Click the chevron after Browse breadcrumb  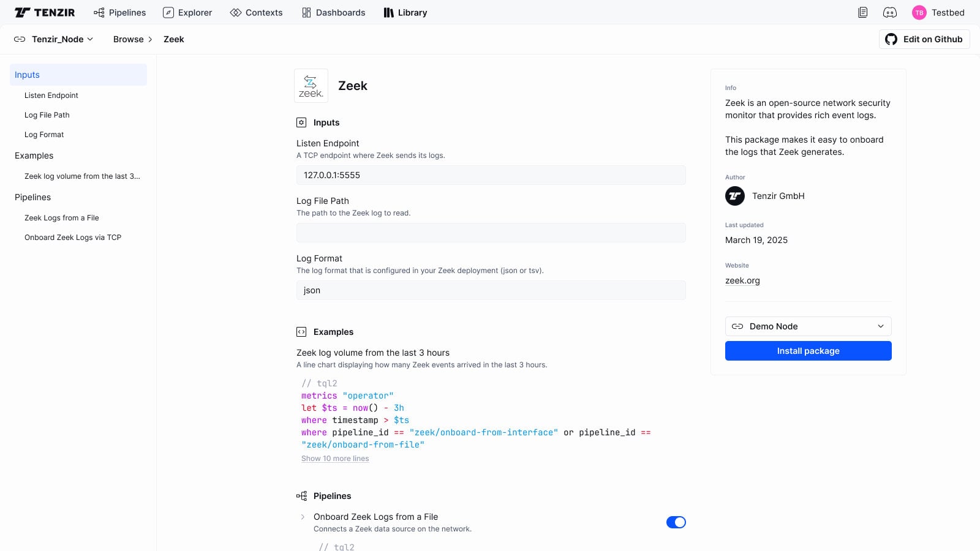(150, 39)
